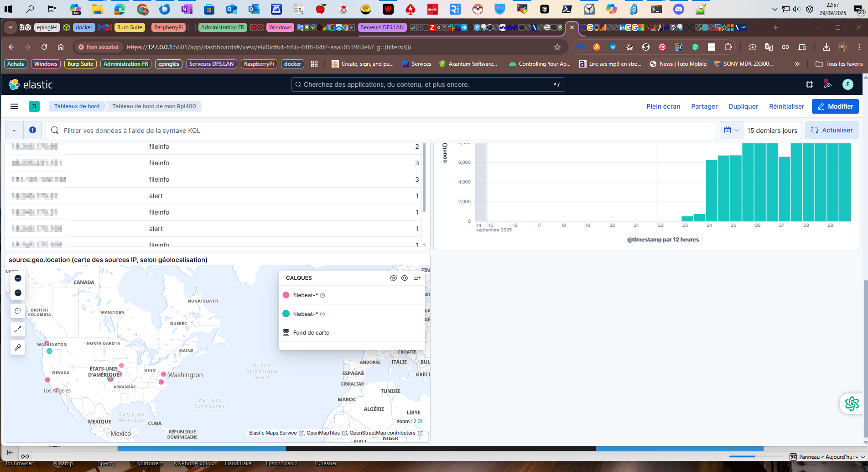Refresh data with Actualiser button
The image size is (868, 472).
pos(832,130)
